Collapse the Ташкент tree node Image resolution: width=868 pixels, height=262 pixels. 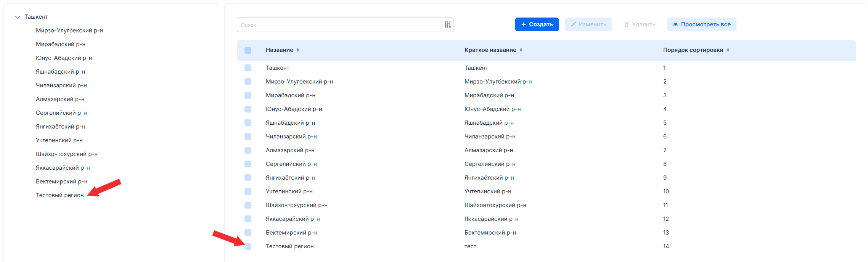pos(18,17)
